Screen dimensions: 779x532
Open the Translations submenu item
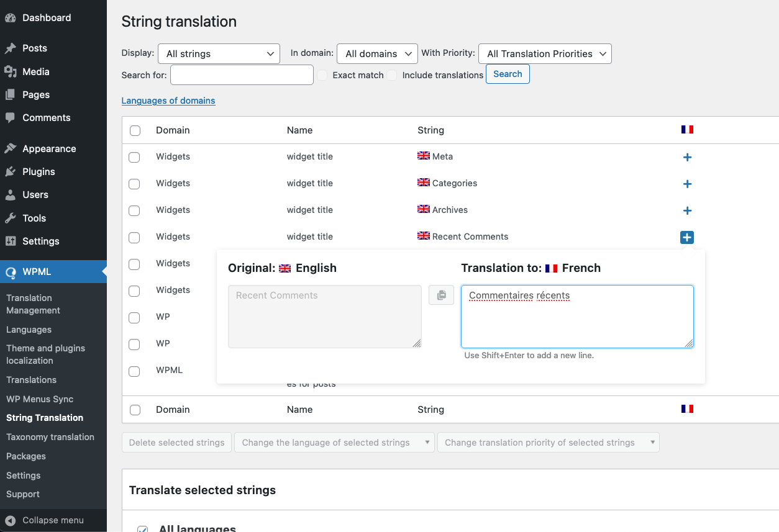point(31,380)
